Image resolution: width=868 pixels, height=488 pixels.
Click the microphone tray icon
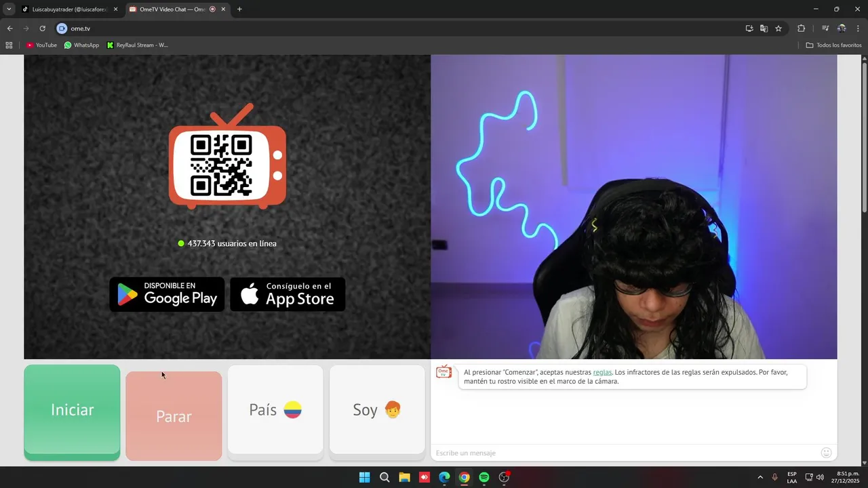775,477
